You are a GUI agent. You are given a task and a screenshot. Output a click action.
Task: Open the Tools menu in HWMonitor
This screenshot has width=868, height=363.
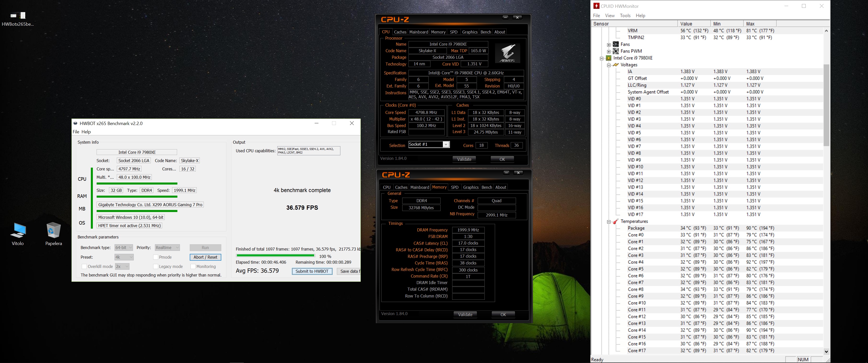[x=625, y=15]
